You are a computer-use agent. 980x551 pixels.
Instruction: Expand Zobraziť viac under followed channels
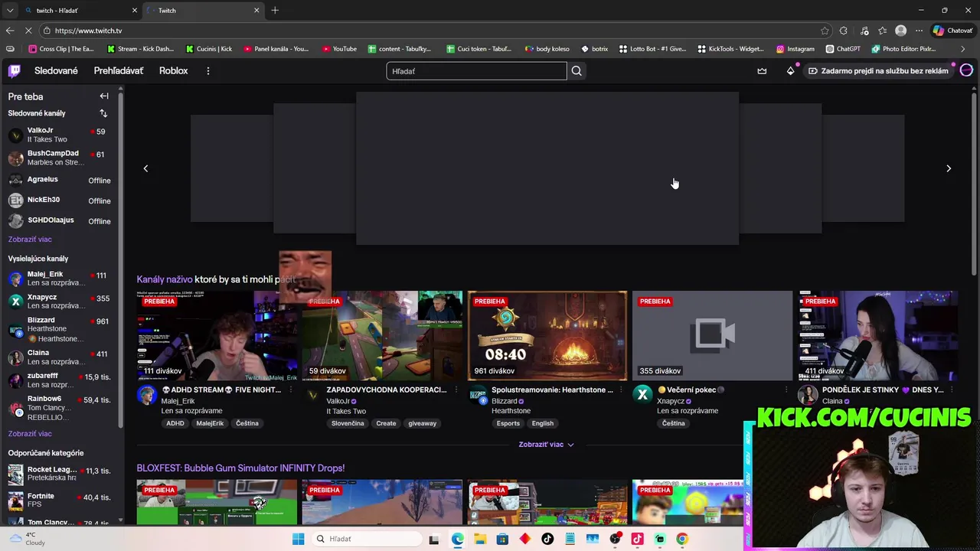pos(30,240)
